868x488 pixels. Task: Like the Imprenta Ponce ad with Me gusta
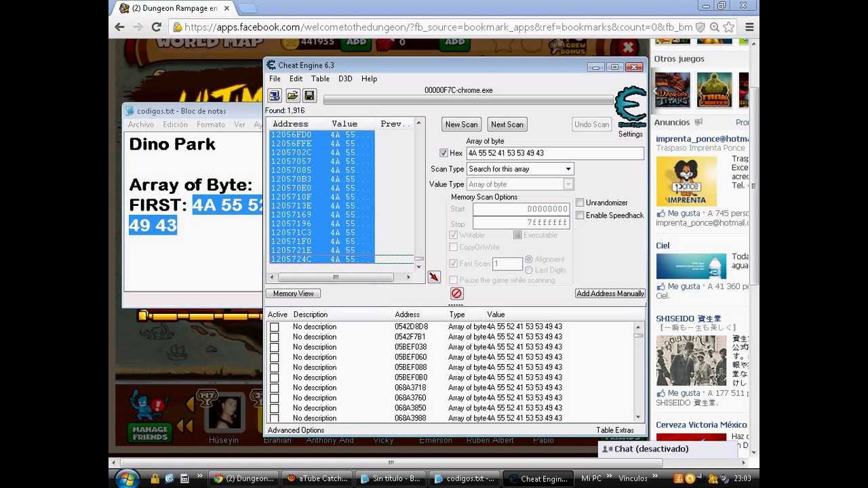[x=684, y=213]
